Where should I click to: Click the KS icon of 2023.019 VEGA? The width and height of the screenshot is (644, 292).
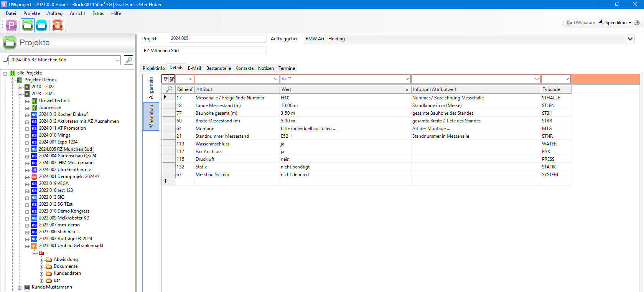point(34,184)
